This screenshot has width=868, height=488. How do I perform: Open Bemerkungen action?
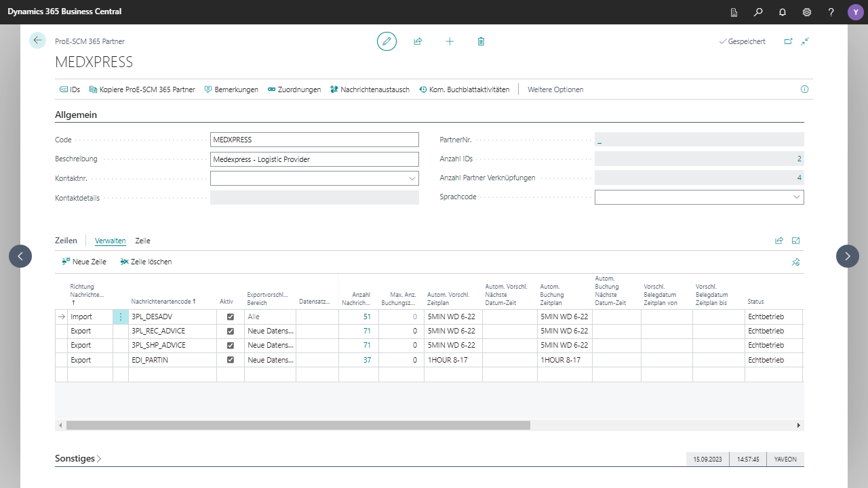(231, 89)
